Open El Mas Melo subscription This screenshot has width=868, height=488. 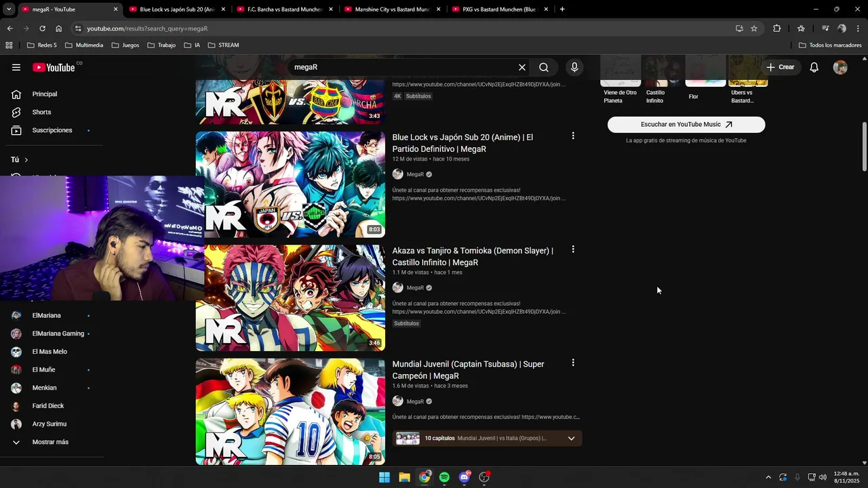coord(51,352)
